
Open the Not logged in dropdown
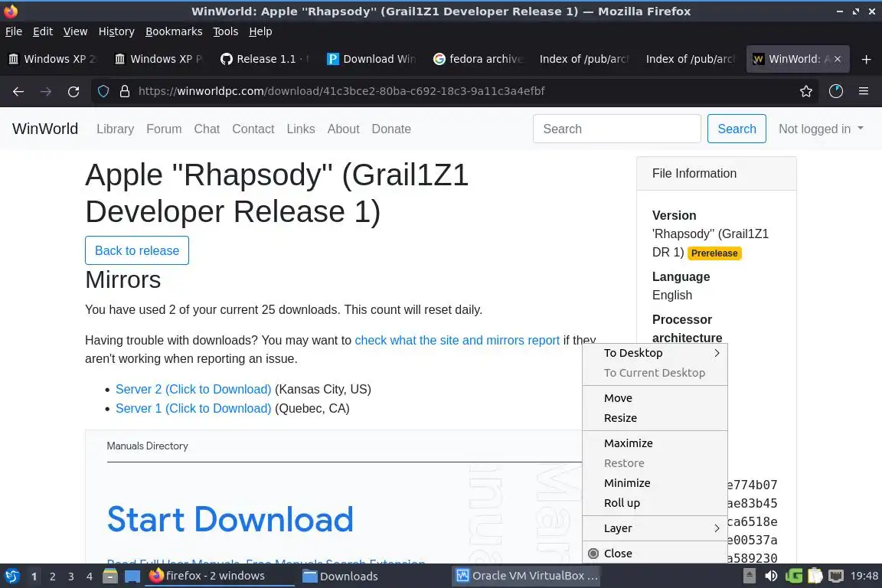point(821,129)
